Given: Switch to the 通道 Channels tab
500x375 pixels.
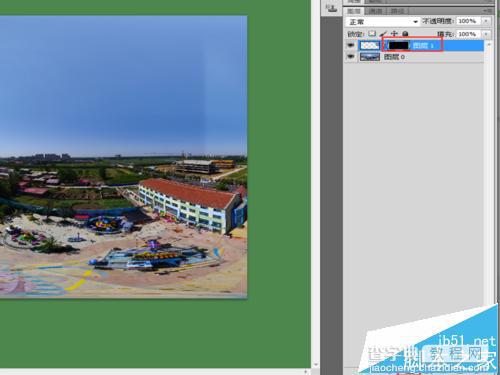Looking at the screenshot, I should click(x=376, y=11).
